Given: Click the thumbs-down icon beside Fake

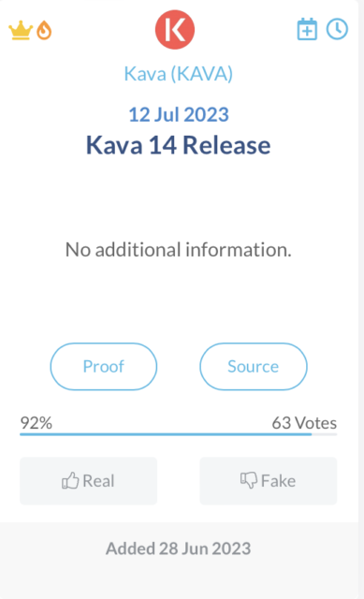Looking at the screenshot, I should click(x=249, y=480).
